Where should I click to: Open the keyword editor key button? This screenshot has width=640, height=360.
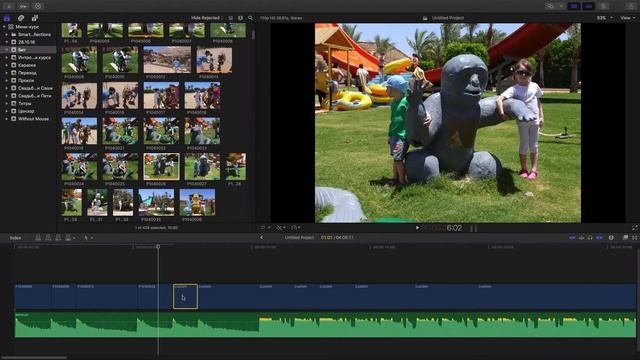[x=23, y=6]
